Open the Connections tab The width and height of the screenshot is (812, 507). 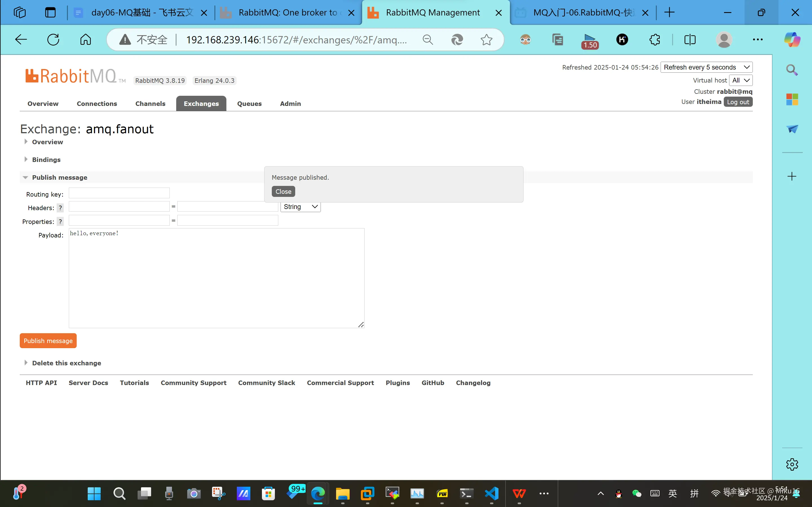point(97,104)
